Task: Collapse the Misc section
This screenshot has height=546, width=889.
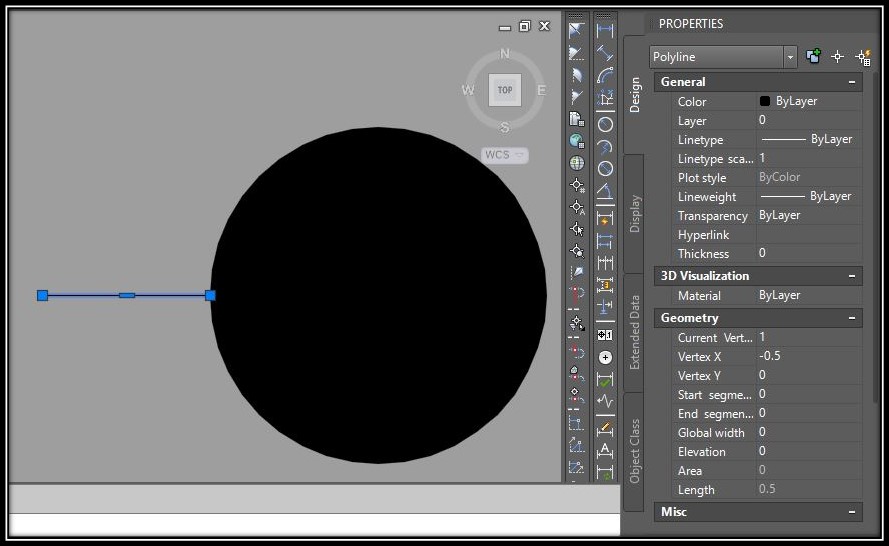Action: coord(852,512)
